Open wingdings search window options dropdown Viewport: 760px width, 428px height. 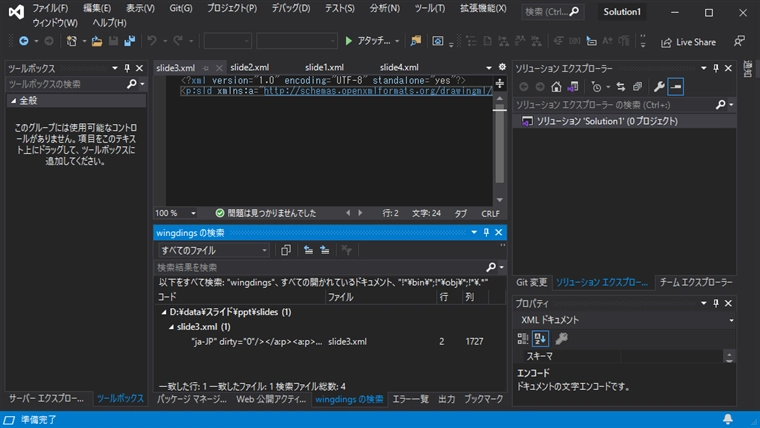[x=474, y=233]
